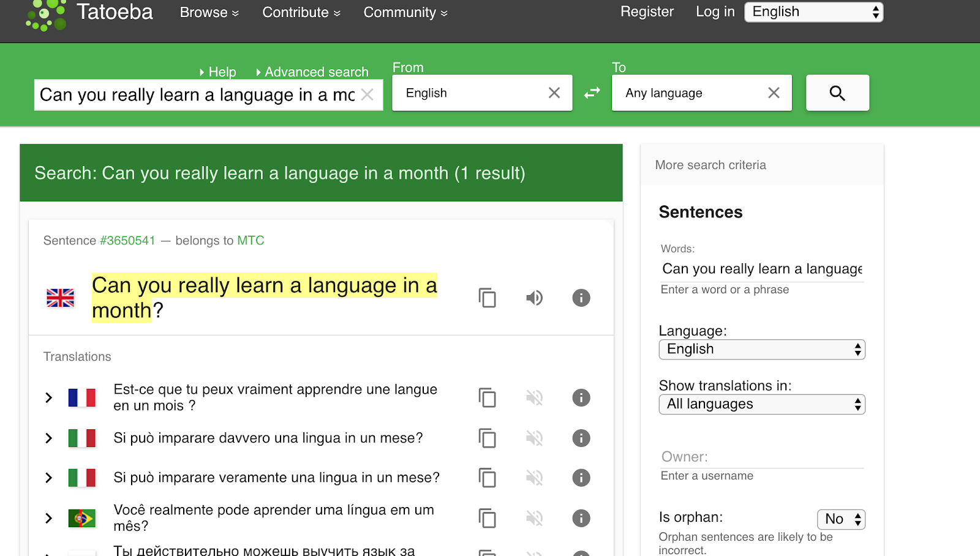Open info for the English sentence
980x556 pixels.
[581, 298]
